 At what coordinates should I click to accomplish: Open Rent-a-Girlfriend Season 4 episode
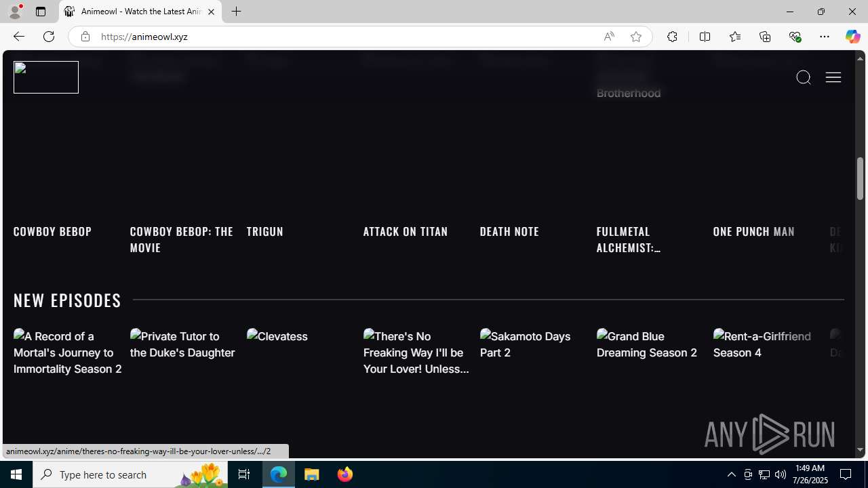click(x=762, y=344)
